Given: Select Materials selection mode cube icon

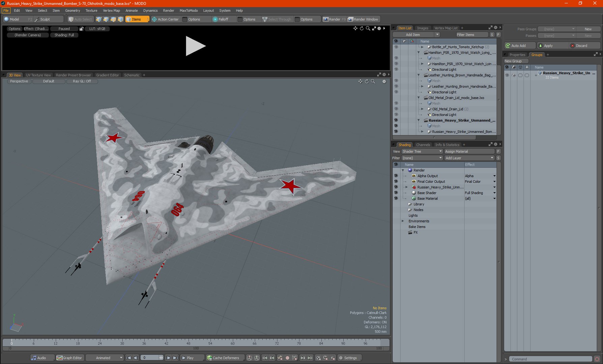Looking at the screenshot, I should pos(121,19).
